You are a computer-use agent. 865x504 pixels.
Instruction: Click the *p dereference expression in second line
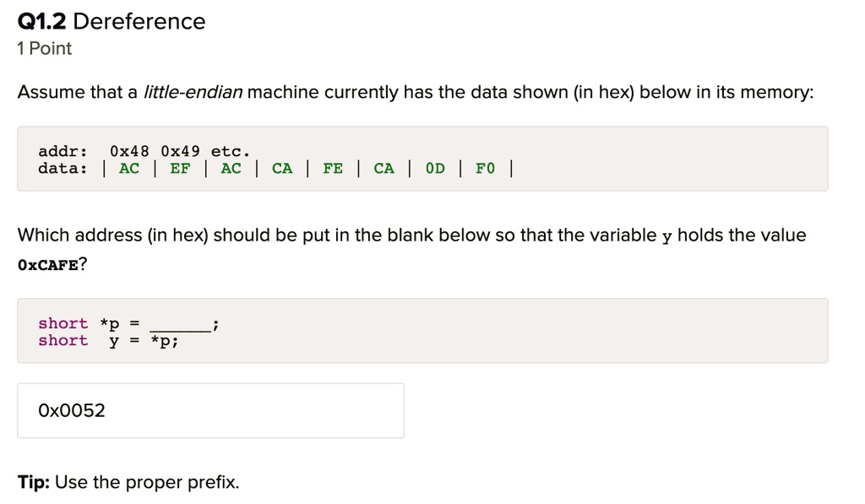point(162,341)
